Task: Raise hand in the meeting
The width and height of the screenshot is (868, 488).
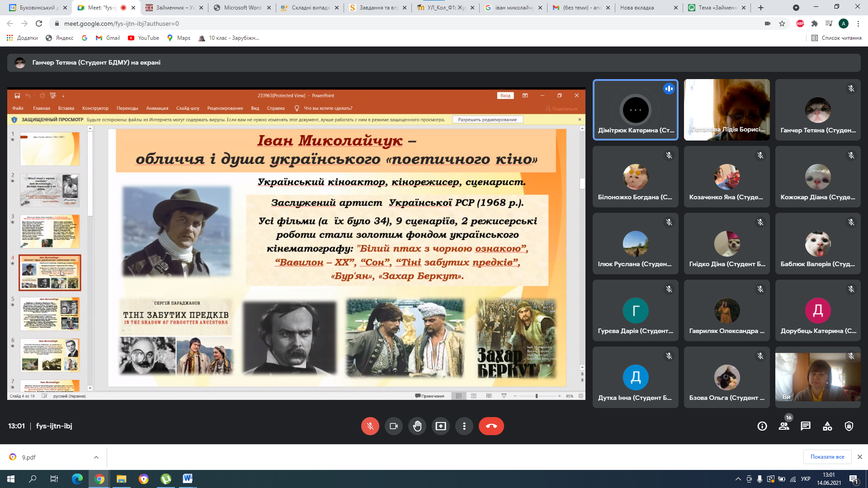Action: (x=417, y=426)
